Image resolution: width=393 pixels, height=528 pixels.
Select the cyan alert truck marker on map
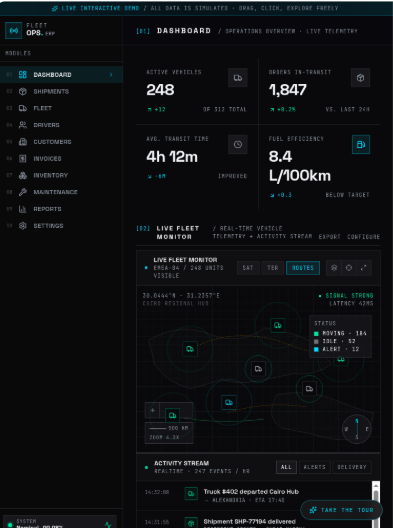[x=229, y=402]
